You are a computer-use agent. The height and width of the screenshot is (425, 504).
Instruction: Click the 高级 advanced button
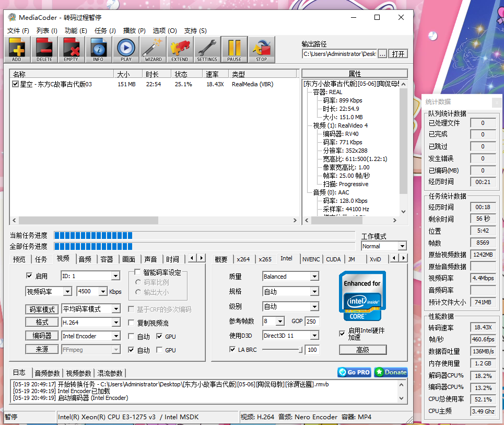click(x=362, y=350)
